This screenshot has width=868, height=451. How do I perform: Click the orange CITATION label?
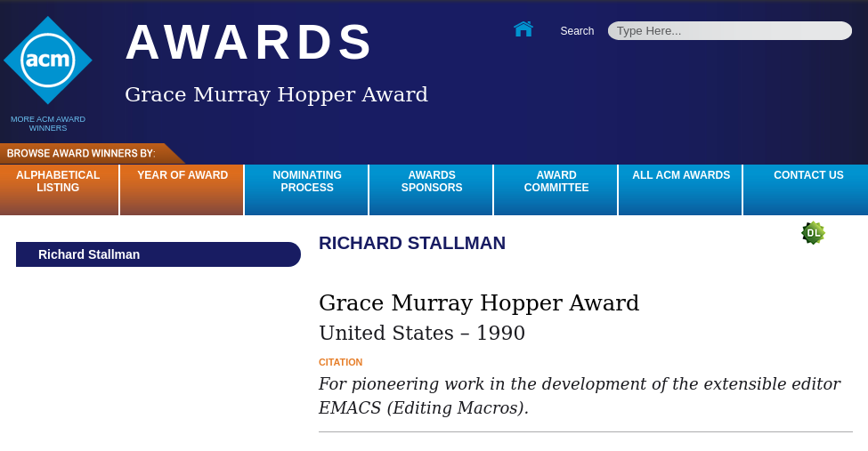point(340,362)
